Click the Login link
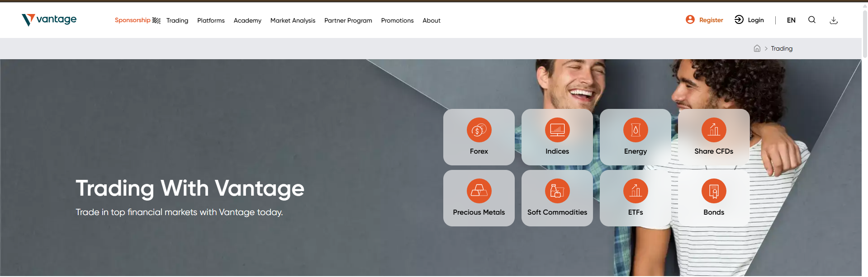This screenshot has width=868, height=277. [756, 20]
